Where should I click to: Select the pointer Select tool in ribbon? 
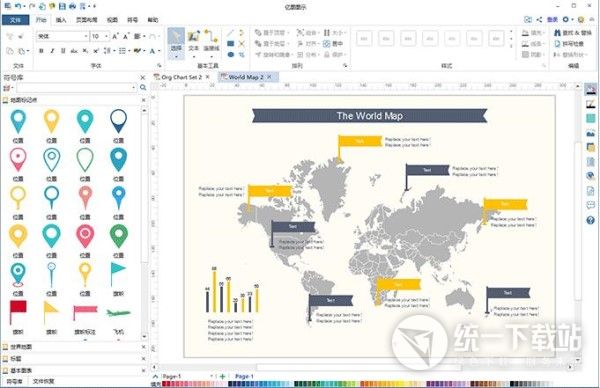[x=176, y=43]
